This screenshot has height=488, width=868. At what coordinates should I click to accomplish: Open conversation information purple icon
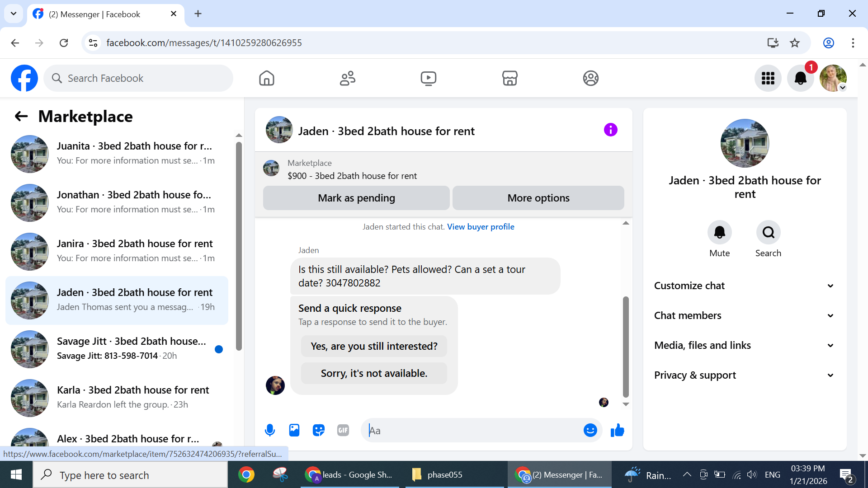coord(610,130)
